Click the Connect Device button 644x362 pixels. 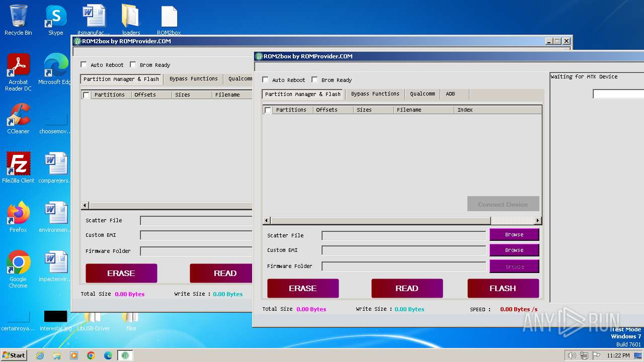tap(503, 204)
